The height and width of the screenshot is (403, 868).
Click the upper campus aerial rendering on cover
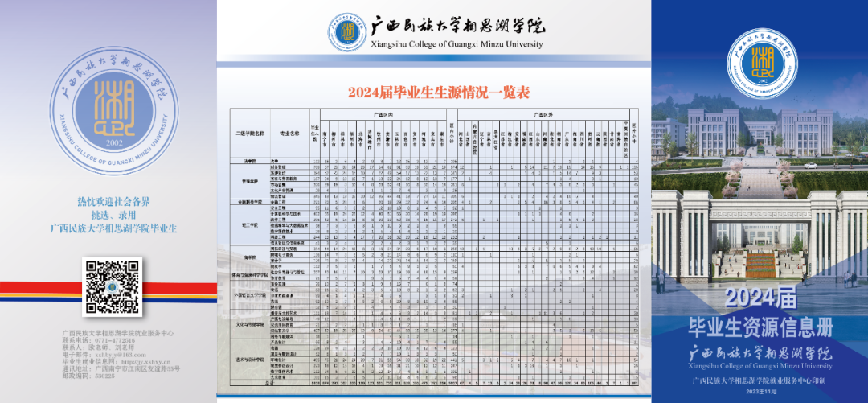759,133
